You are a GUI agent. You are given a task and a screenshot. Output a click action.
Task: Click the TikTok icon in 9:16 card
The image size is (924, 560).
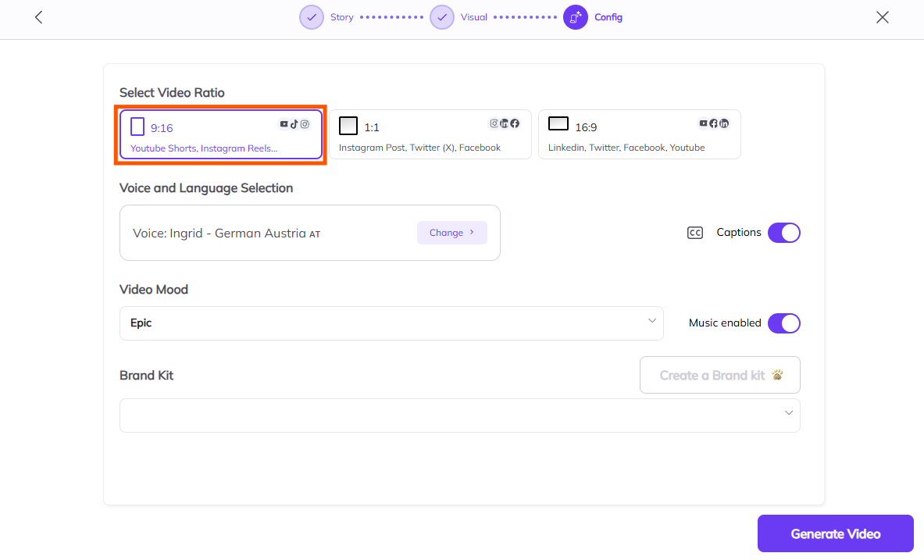click(x=294, y=123)
